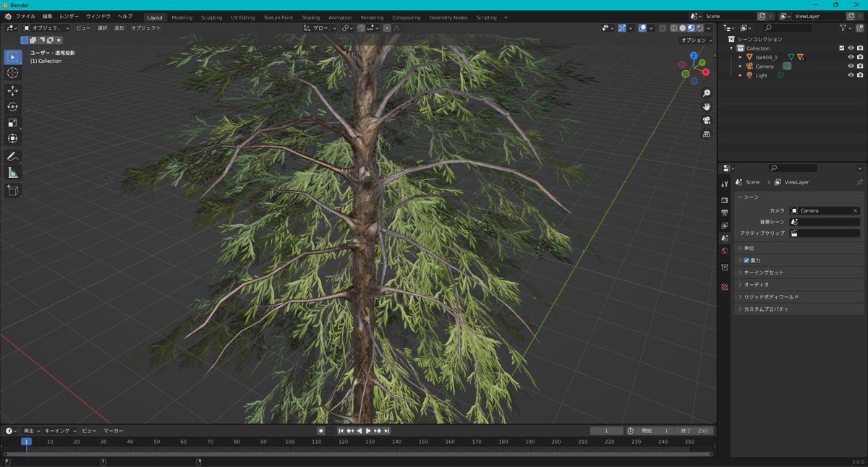This screenshot has height=467, width=868.
Task: Expand the 単位 units panel
Action: click(799, 248)
